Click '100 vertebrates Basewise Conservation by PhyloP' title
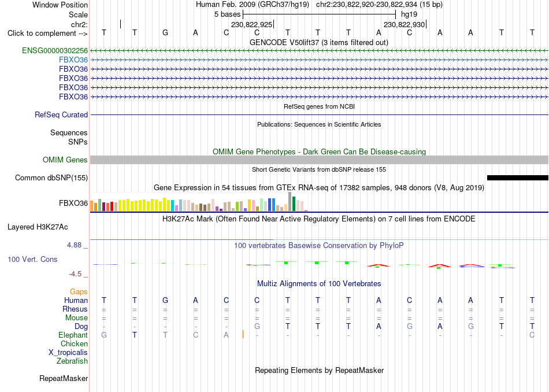The width and height of the screenshot is (549, 392). [318, 246]
